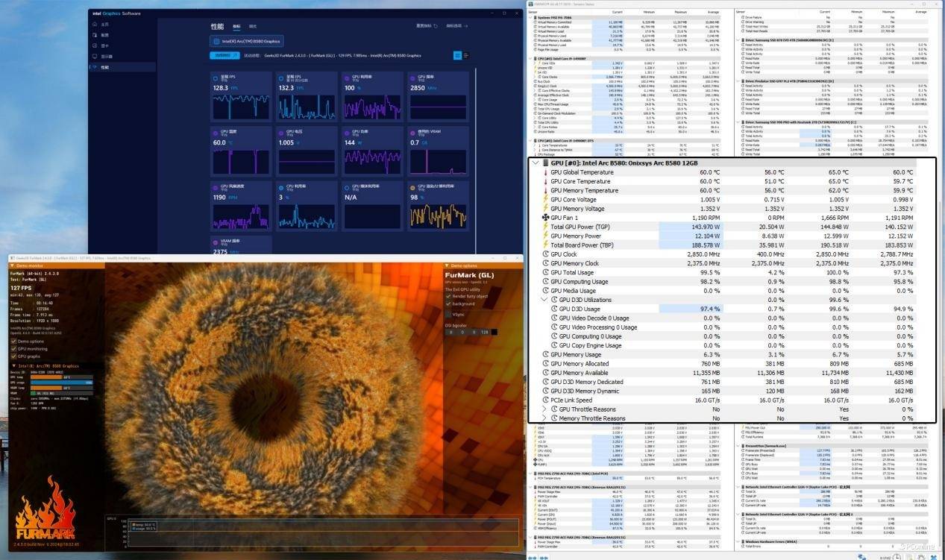Click the Intel Arc B580 Graphics device button
Viewport: 945px width, 560px height.
tap(246, 42)
